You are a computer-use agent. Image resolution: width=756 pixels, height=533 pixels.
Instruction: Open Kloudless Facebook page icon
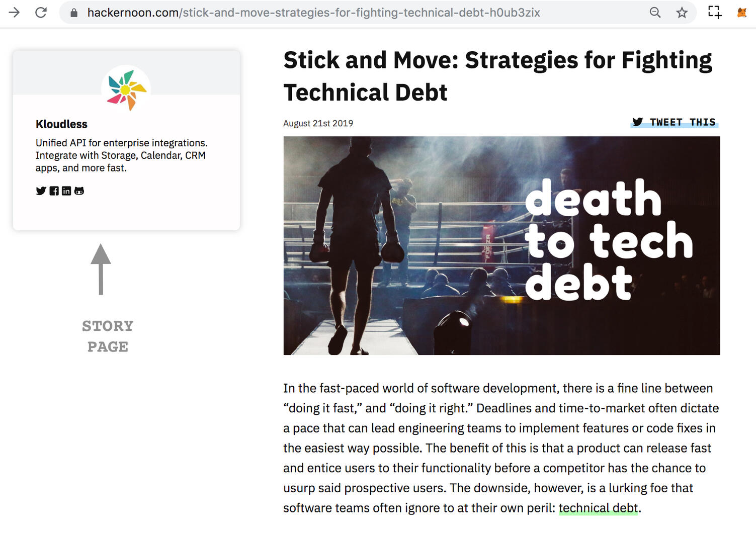(x=54, y=191)
